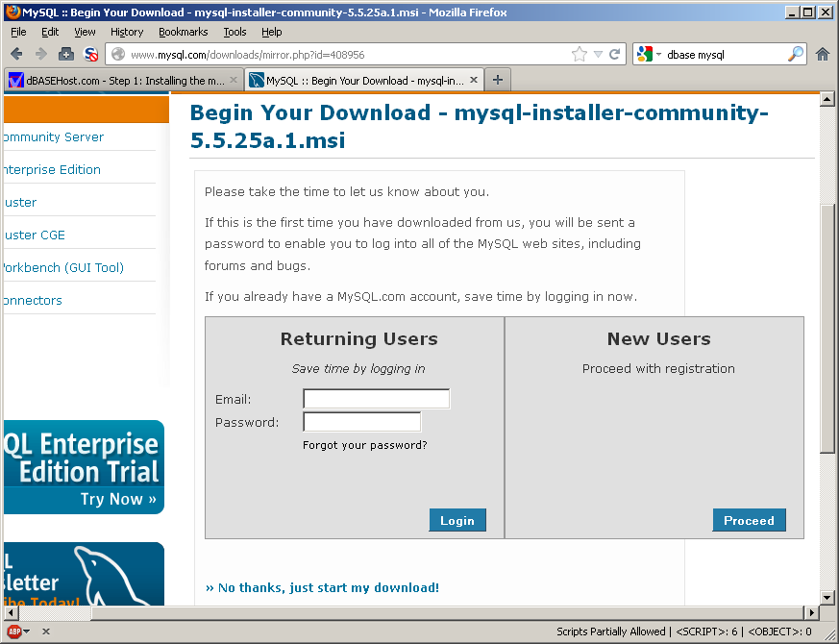Screen dimensions: 839x644
Task: Open the Workbench (GUI Tool) sidebar link
Action: point(63,267)
